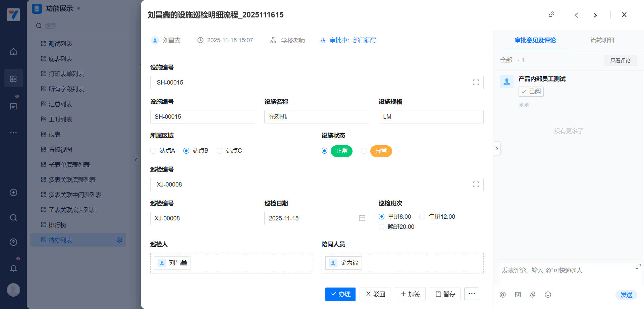Open notifications bell in left sidebar
Screen dimensions: 644x309
tap(13, 268)
